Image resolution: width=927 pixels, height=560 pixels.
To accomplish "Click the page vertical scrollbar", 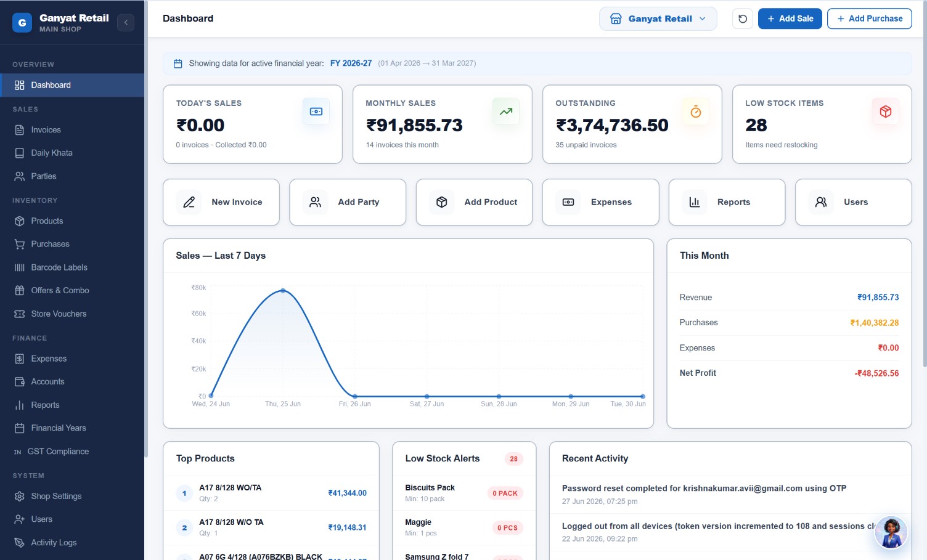I will pyautogui.click(x=925, y=185).
